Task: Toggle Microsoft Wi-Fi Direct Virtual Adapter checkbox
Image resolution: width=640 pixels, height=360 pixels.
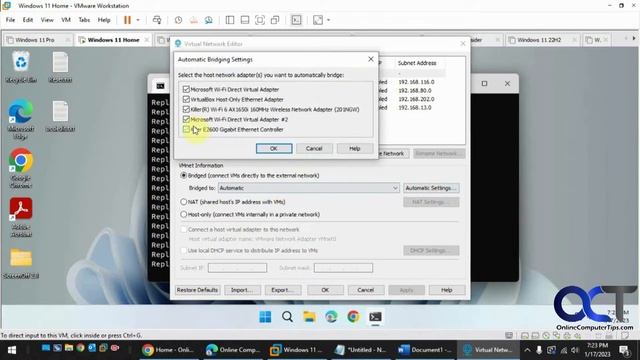Action: click(x=186, y=89)
